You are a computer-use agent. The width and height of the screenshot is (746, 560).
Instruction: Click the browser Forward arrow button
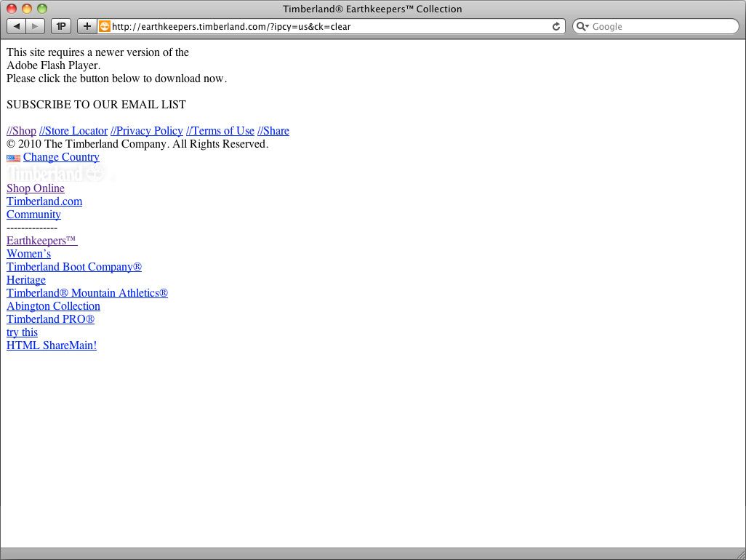point(35,26)
